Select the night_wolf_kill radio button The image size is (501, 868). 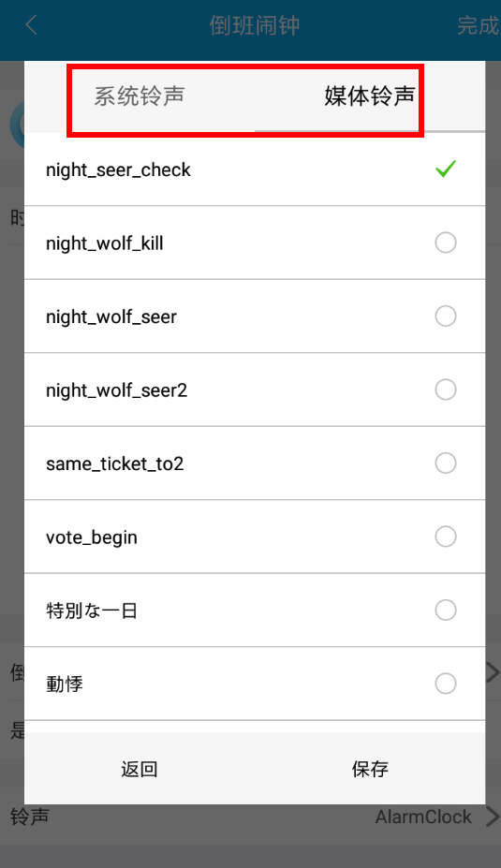[446, 243]
